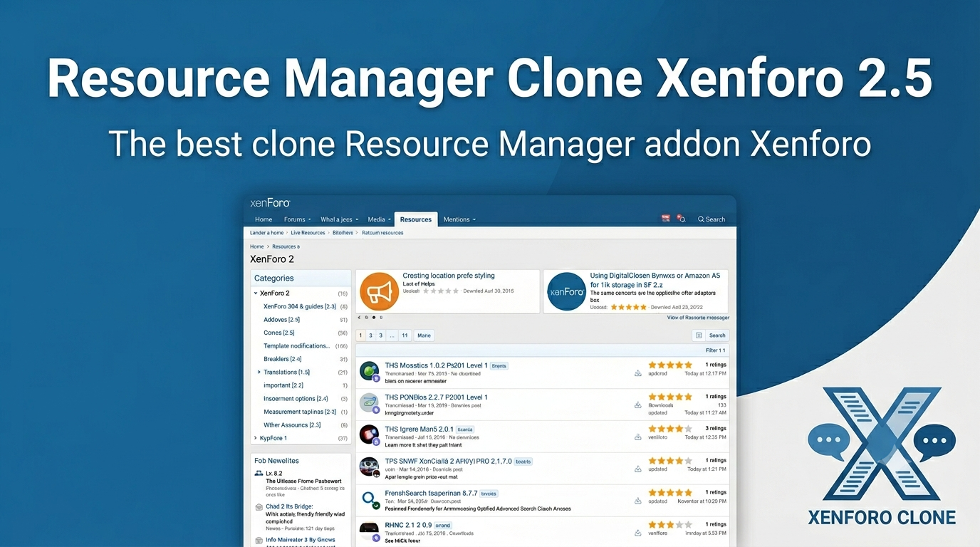The image size is (980, 547).
Task: Click the download icon for RHNC 2.1 2 0.9
Action: tap(638, 533)
